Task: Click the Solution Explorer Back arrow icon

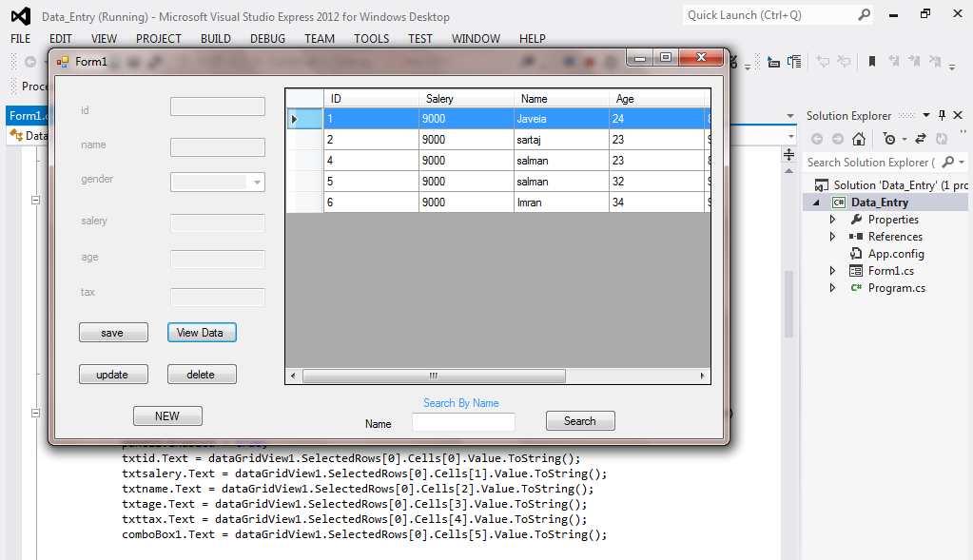Action: coord(817,139)
